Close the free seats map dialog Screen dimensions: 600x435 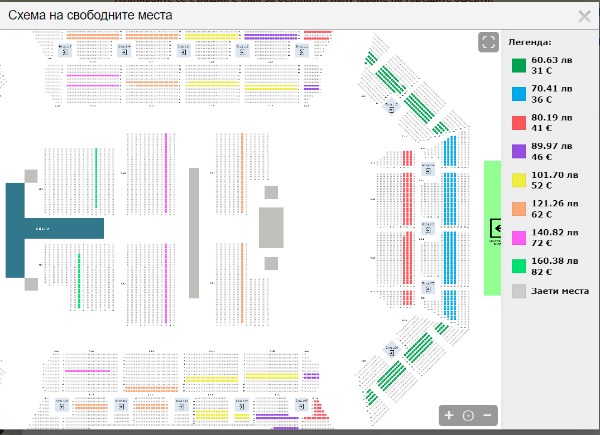pyautogui.click(x=584, y=16)
